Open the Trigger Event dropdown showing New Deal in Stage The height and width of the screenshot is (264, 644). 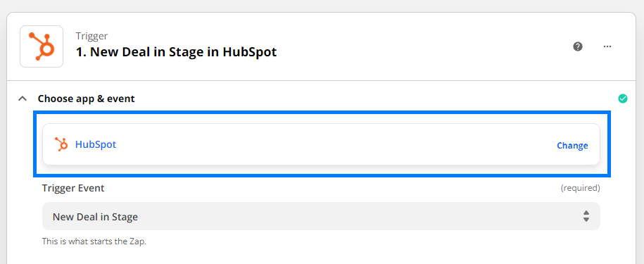coord(321,216)
